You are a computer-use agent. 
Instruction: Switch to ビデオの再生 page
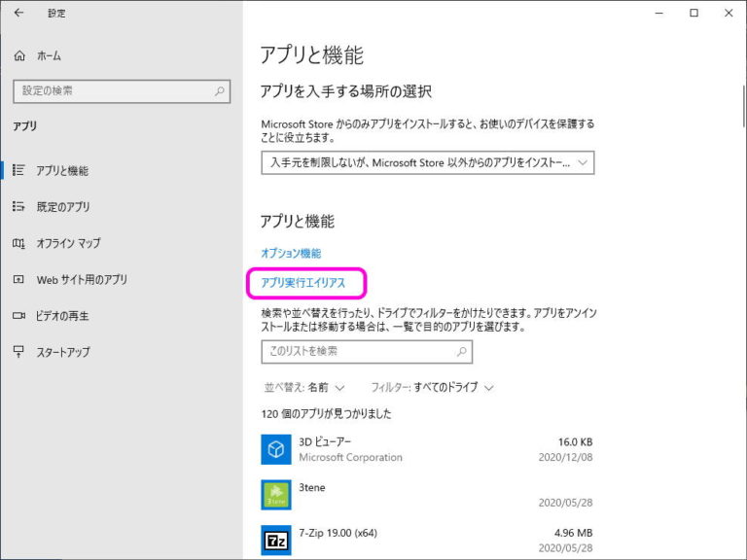pos(62,316)
